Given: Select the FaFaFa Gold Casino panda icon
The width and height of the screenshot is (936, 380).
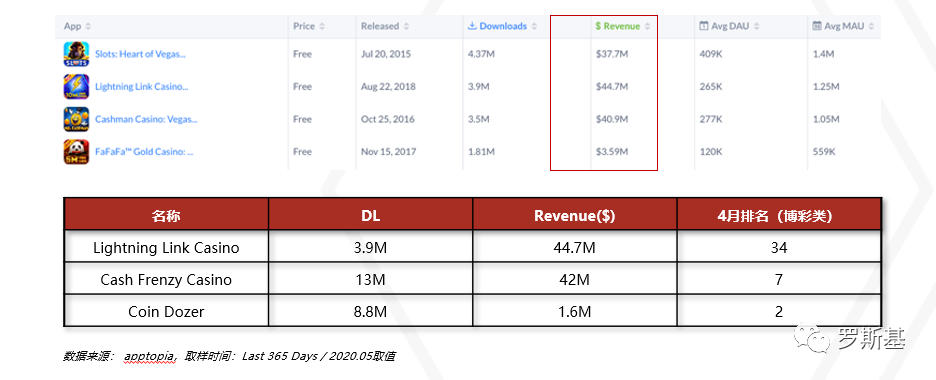Looking at the screenshot, I should (x=76, y=152).
